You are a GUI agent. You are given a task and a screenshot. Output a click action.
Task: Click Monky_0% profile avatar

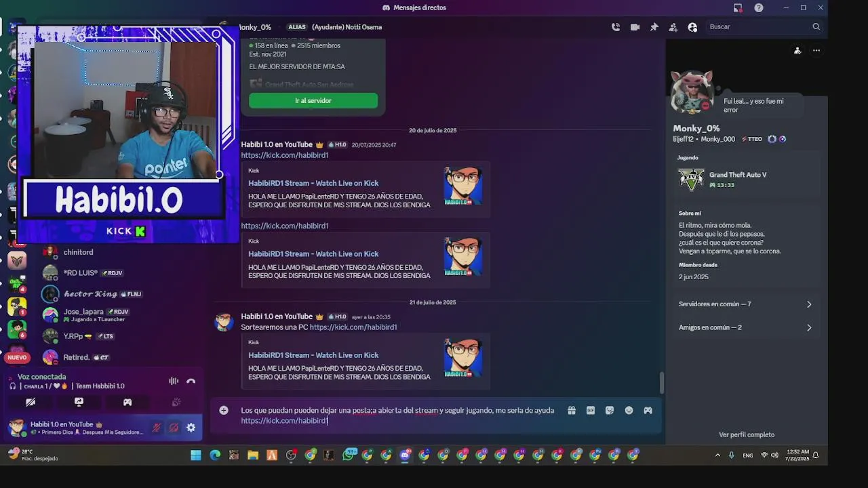[692, 91]
